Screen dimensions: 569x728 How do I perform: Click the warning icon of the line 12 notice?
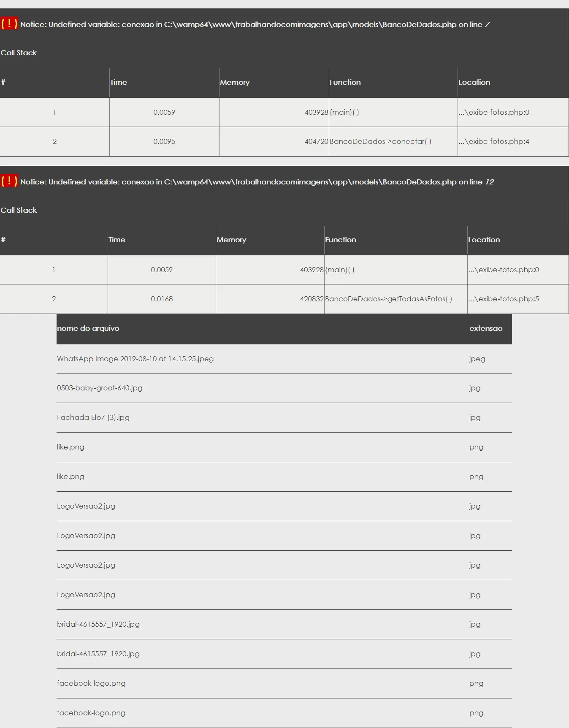(x=9, y=181)
